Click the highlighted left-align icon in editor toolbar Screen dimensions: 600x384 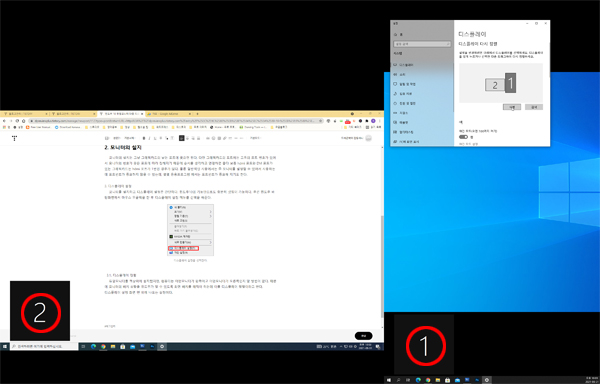click(x=181, y=138)
